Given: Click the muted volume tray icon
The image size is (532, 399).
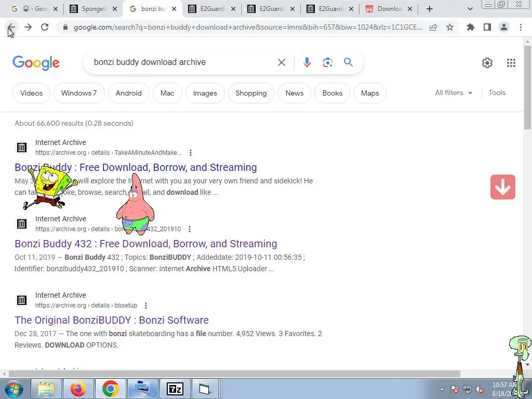Looking at the screenshot, I should 480,390.
